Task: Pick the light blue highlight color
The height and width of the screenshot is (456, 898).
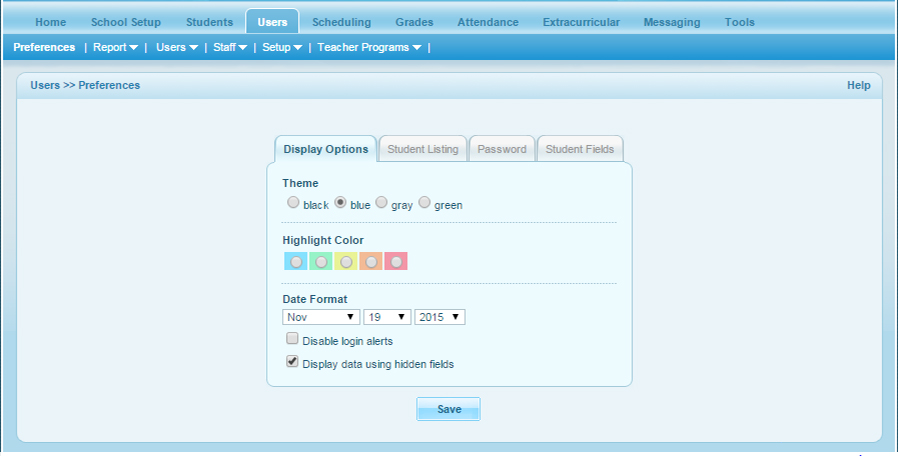Action: (x=295, y=261)
